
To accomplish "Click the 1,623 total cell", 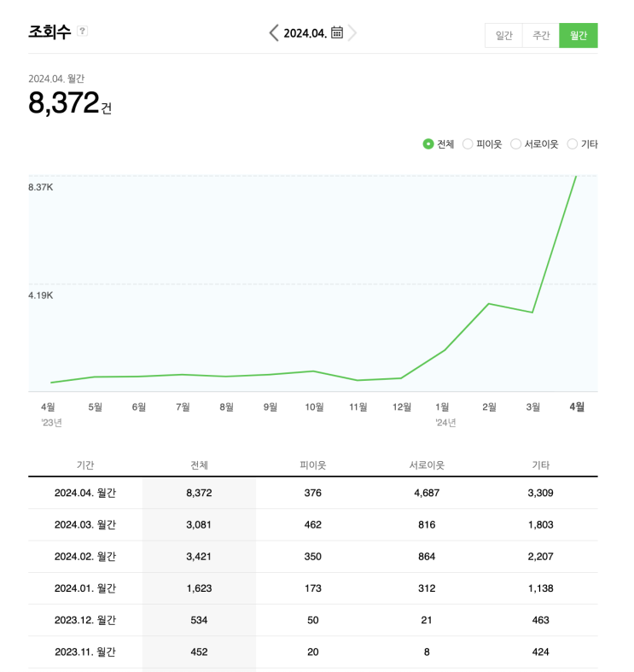I will (199, 588).
